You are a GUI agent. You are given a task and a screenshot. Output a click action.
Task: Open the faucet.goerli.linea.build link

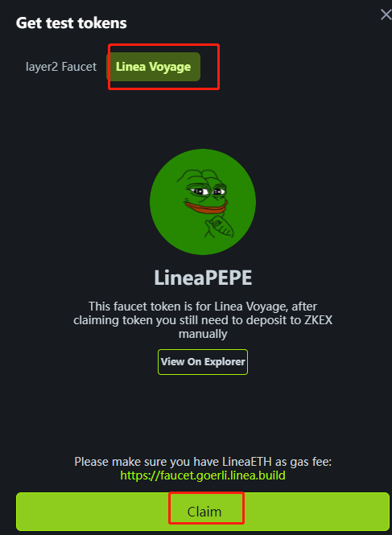pos(203,475)
